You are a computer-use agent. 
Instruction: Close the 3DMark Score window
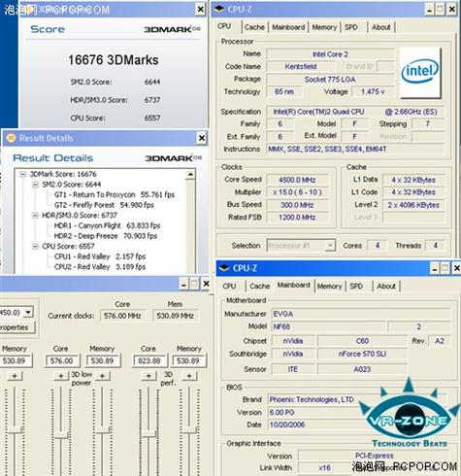click(x=201, y=10)
